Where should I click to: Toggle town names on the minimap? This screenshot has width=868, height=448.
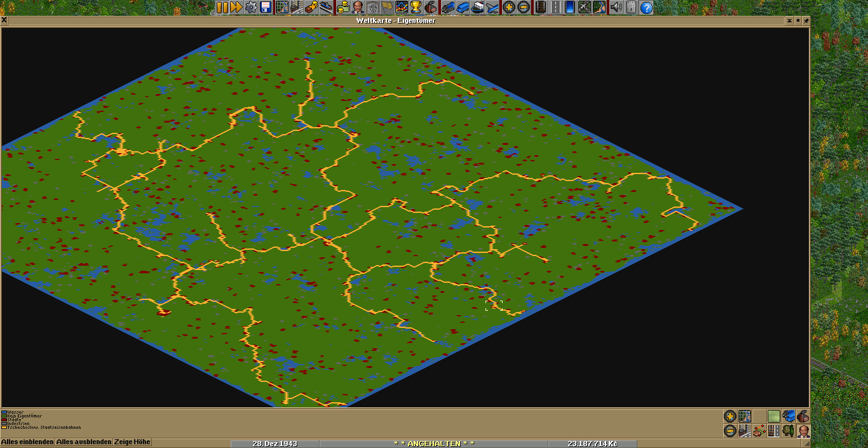coord(745,431)
